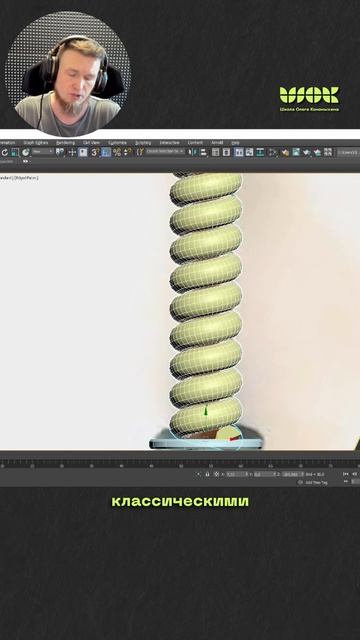Image resolution: width=360 pixels, height=640 pixels.
Task: Open the Civil View menu
Action: pyautogui.click(x=91, y=143)
